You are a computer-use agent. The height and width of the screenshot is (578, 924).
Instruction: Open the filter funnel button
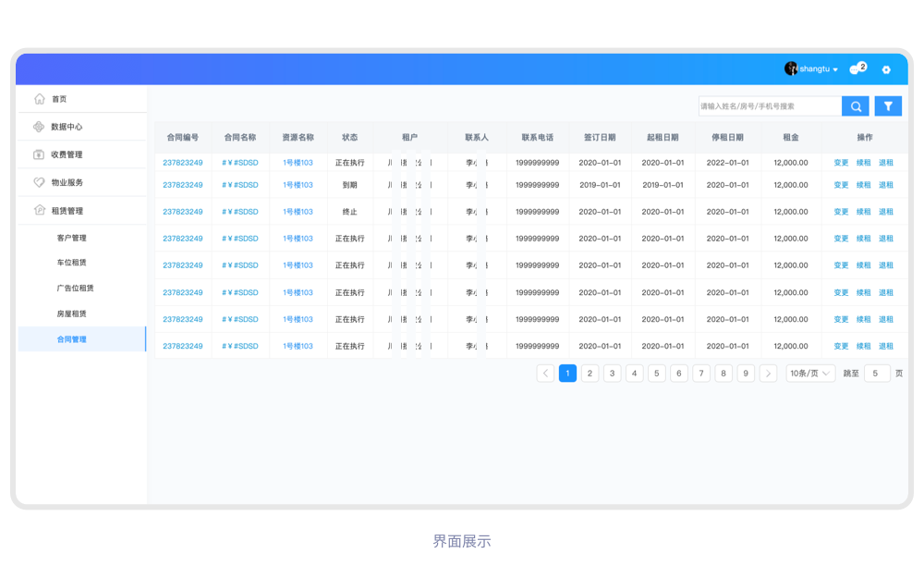(888, 106)
